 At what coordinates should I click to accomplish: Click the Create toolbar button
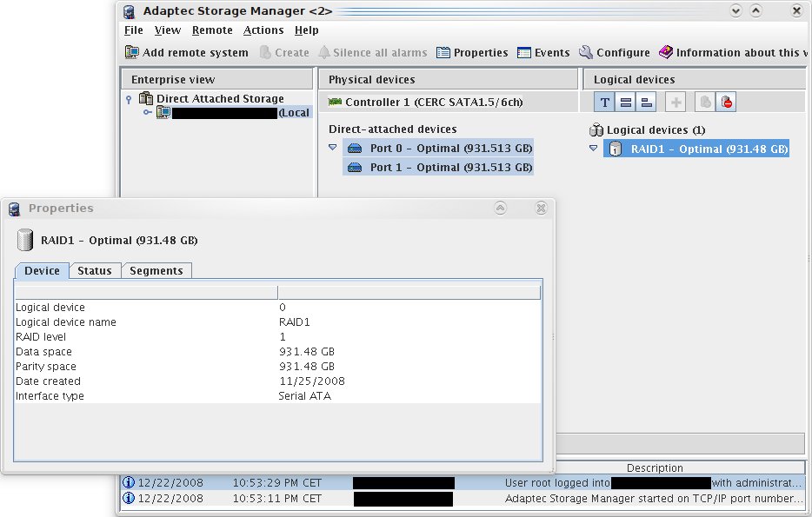point(284,52)
